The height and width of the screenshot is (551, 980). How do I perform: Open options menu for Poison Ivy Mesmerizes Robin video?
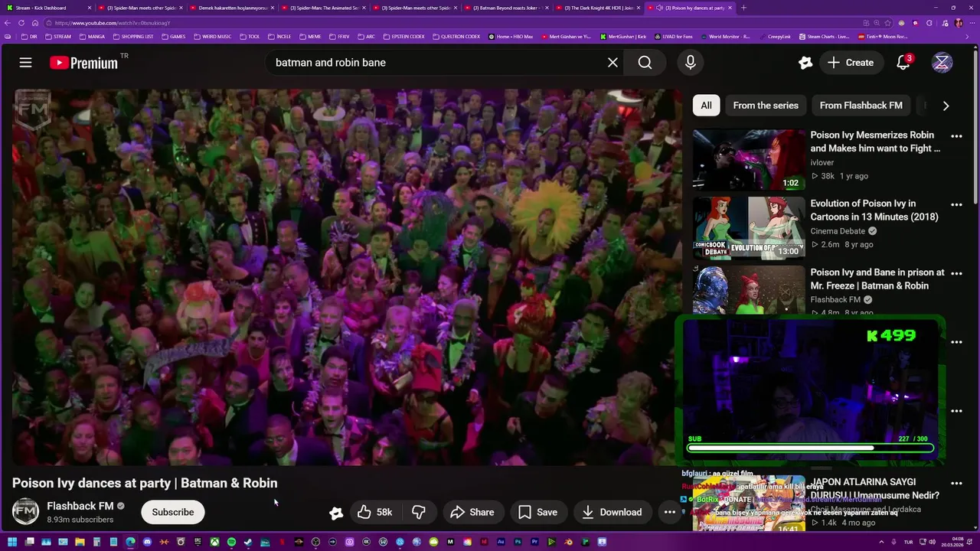click(956, 136)
